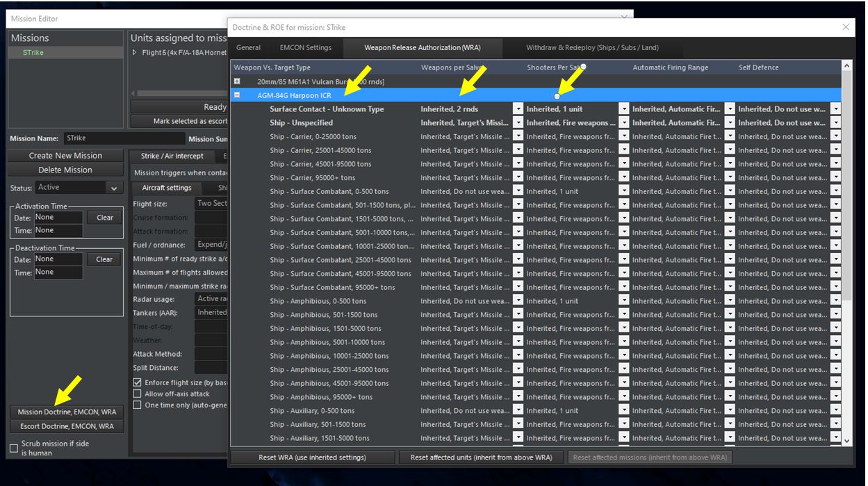Open Weapons per Salvo dropdown for Surface Combatant, 0-500 tons

[518, 191]
